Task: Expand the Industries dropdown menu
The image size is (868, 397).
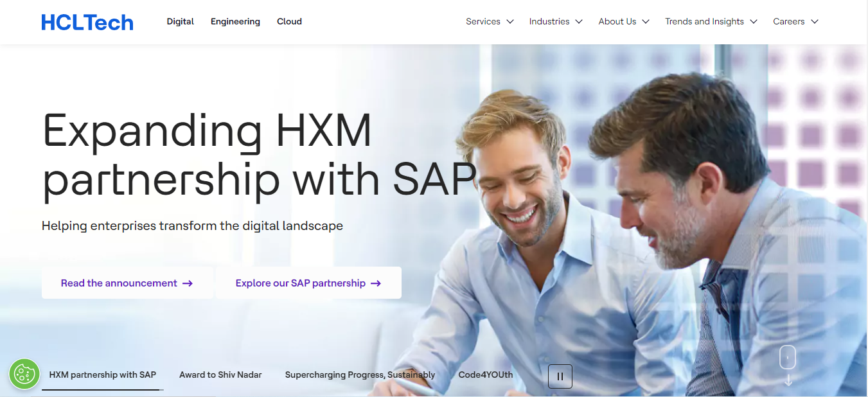Action: pyautogui.click(x=556, y=22)
